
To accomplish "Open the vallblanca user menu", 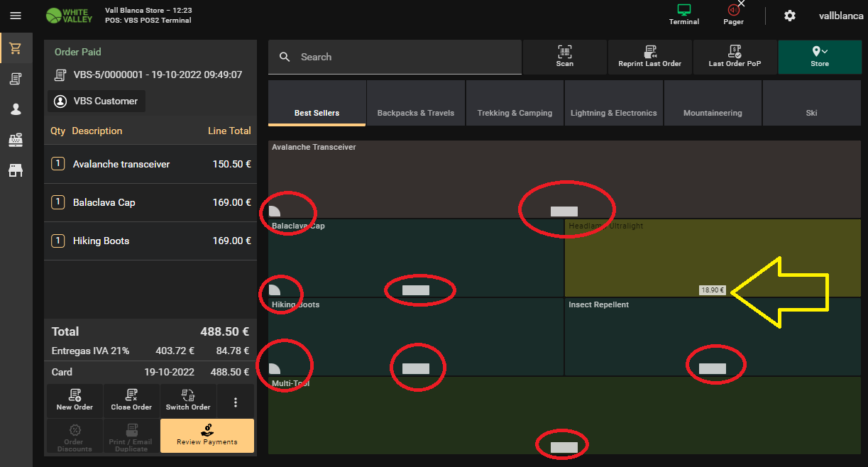I will 840,16.
